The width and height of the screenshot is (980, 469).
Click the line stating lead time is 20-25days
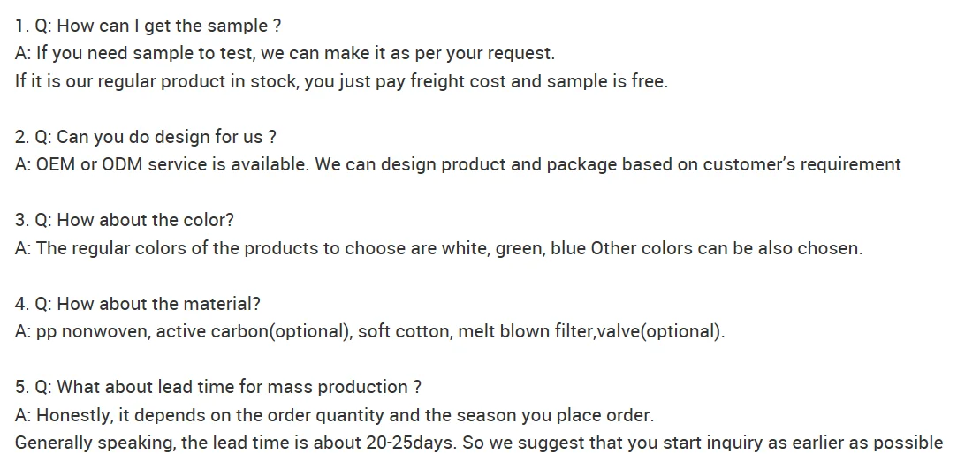click(x=479, y=443)
